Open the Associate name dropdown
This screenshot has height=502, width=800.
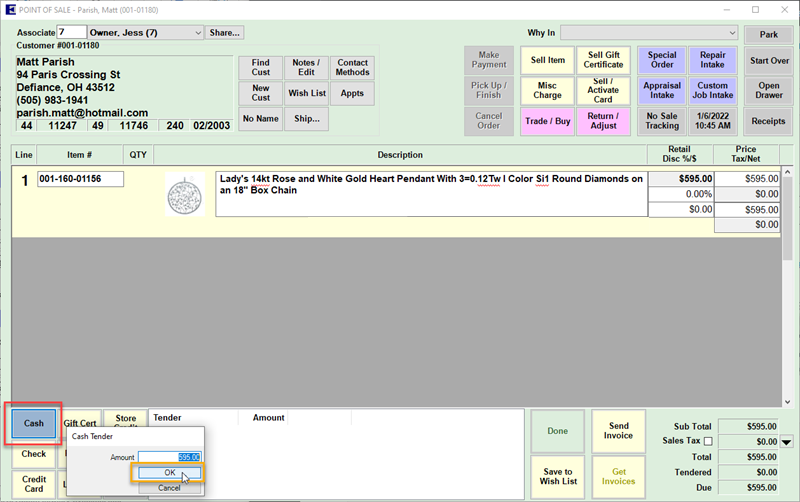(x=196, y=33)
